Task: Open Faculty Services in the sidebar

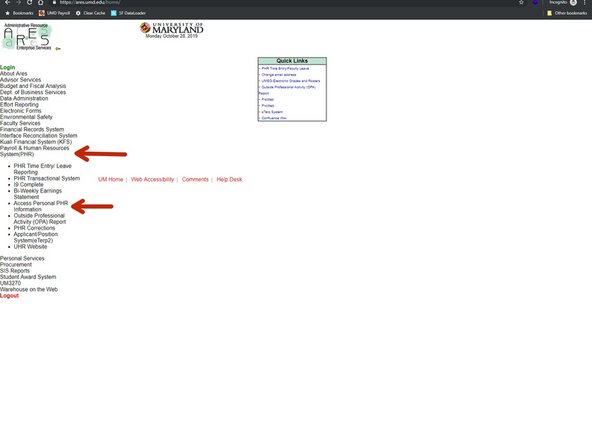Action: [20, 123]
